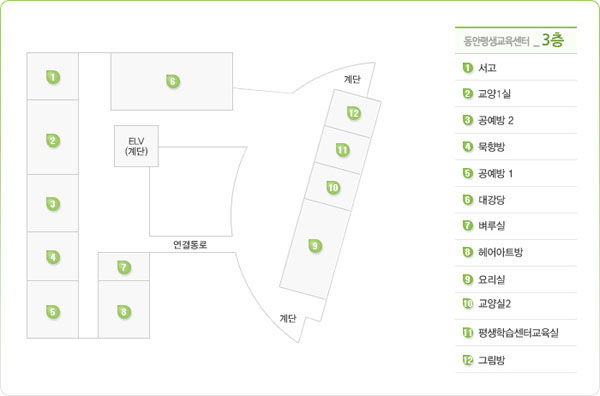Click marker 5 in the bottom-left room
Image resolution: width=600 pixels, height=396 pixels.
pyautogui.click(x=53, y=312)
